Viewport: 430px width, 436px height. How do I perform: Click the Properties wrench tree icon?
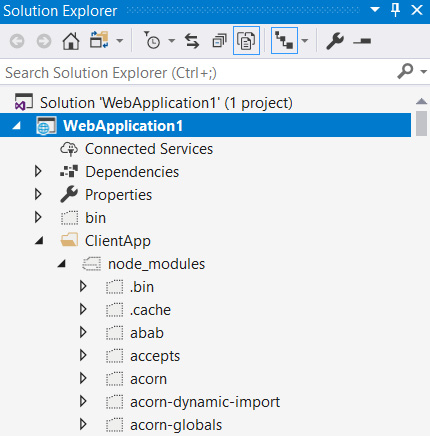(x=69, y=194)
